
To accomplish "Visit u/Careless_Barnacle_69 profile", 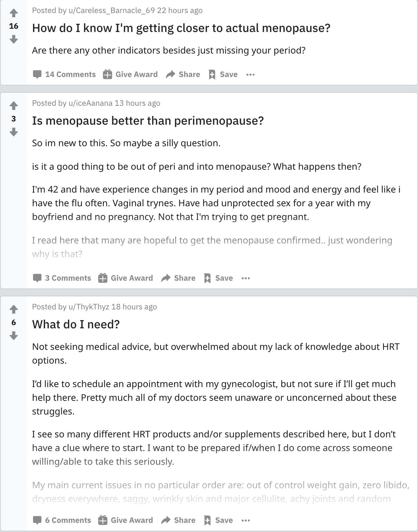I will [111, 10].
